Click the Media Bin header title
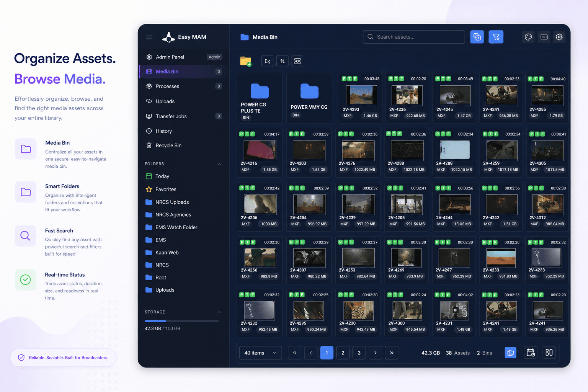The width and height of the screenshot is (588, 392). 265,37
